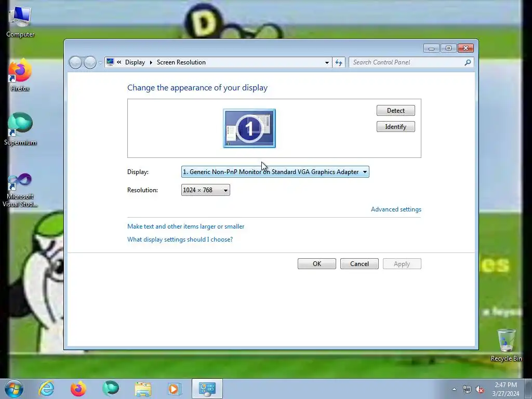Select the Control Panel taskbar button
This screenshot has width=532, height=399.
pyautogui.click(x=207, y=389)
